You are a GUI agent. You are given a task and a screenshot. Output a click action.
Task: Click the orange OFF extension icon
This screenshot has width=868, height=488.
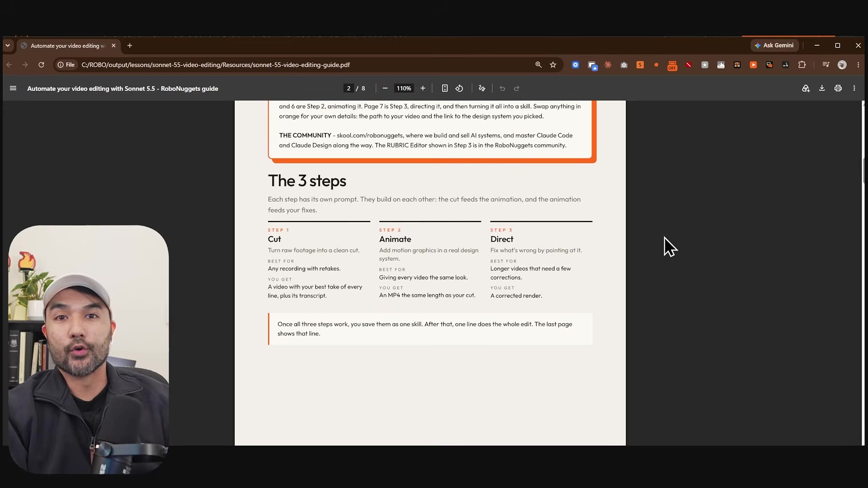pos(672,66)
